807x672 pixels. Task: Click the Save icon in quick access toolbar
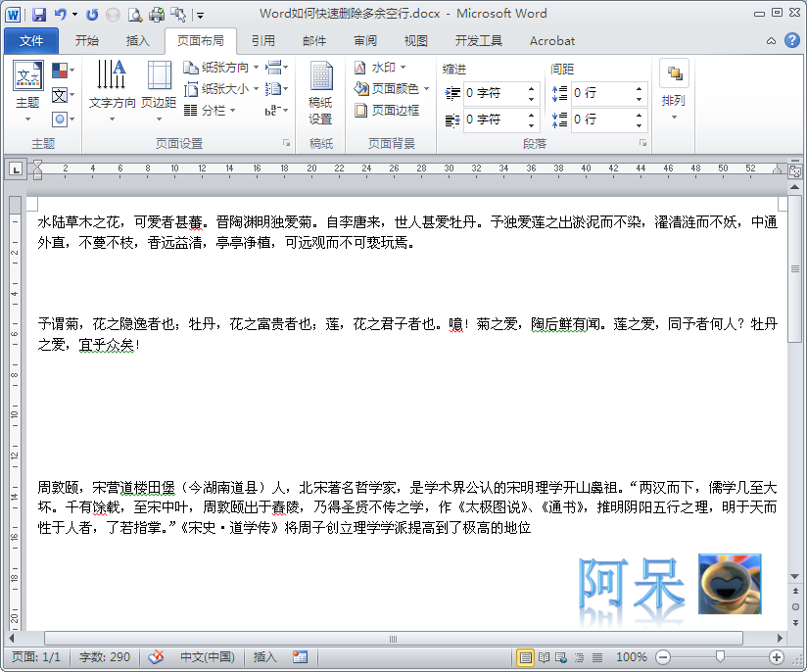click(39, 15)
